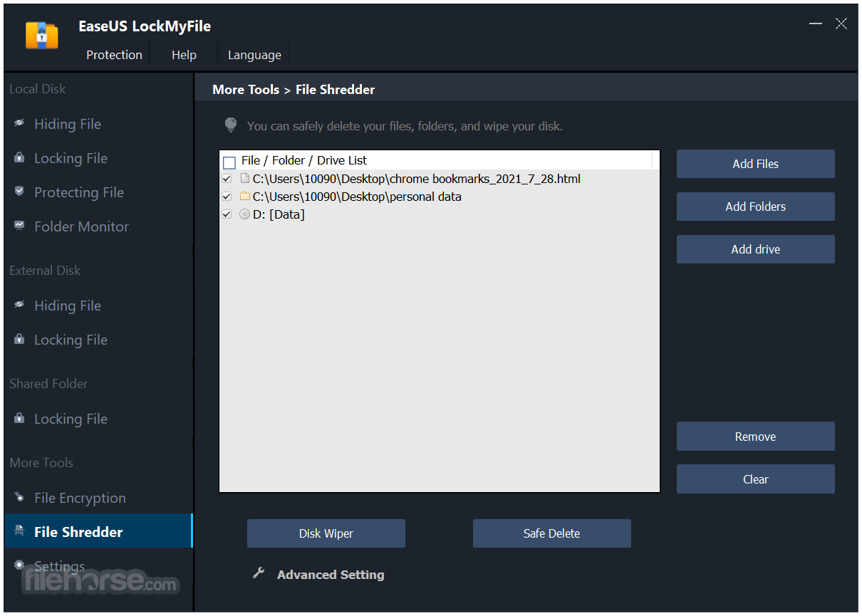The image size is (862, 616).
Task: Click the shredder icon beside File Shredder
Action: pyautogui.click(x=19, y=531)
